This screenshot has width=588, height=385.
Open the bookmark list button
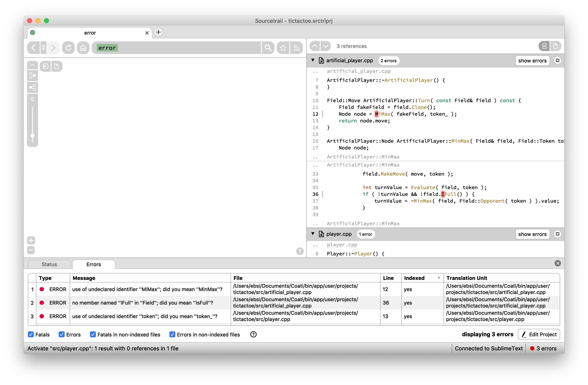(x=297, y=47)
